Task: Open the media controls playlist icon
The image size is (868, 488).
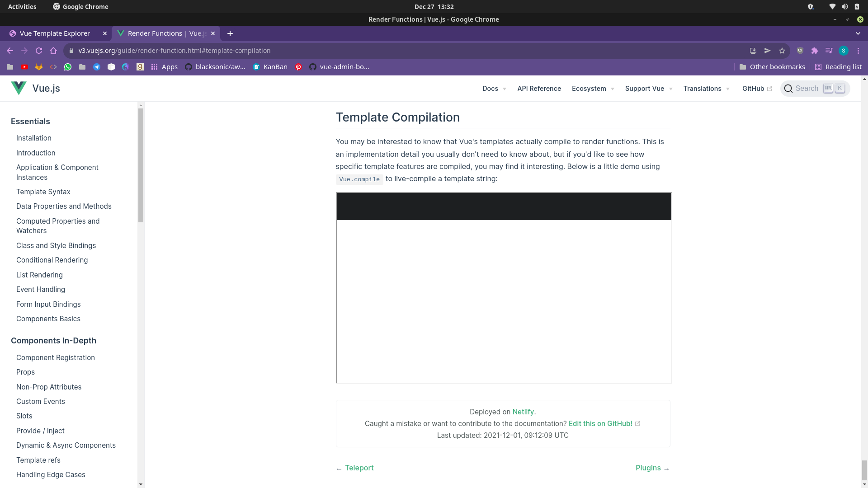Action: [829, 51]
